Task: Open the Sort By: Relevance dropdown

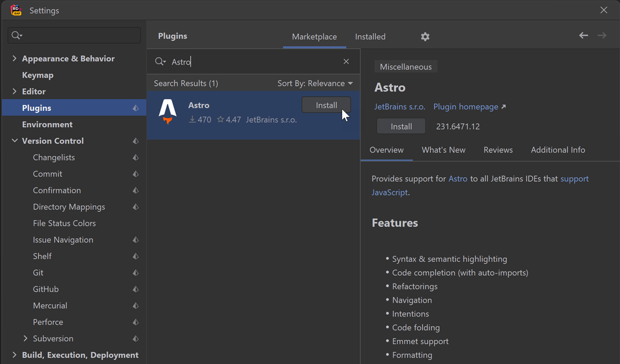Action: pyautogui.click(x=315, y=83)
